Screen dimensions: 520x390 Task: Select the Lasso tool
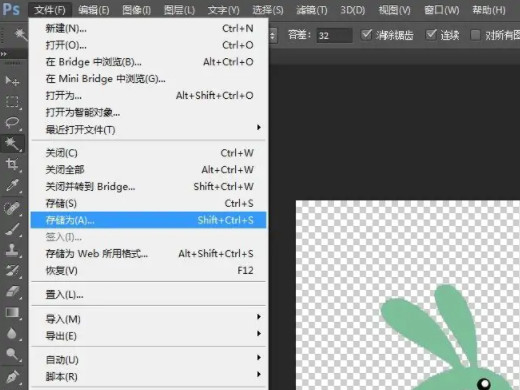pos(12,122)
